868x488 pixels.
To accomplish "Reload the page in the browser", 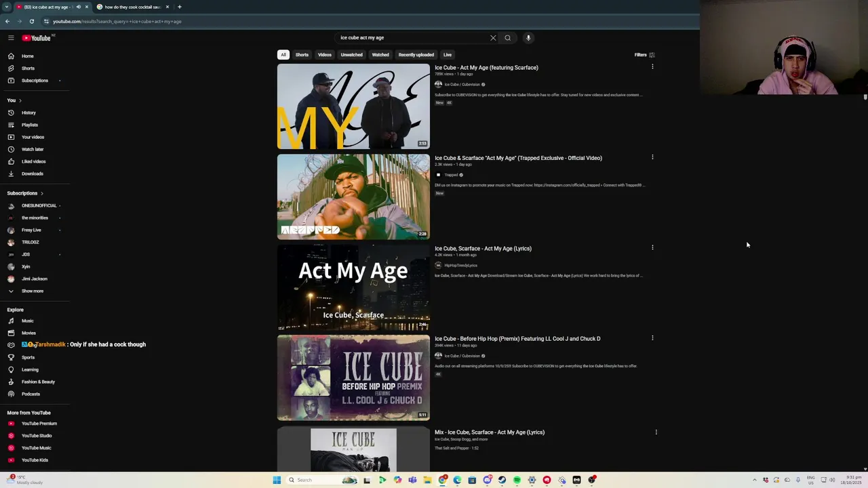I will pos(31,21).
